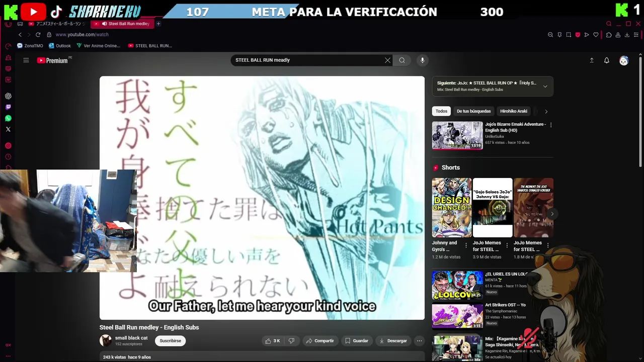
Task: Open the video title Steel Ball Run medley
Action: point(149,327)
